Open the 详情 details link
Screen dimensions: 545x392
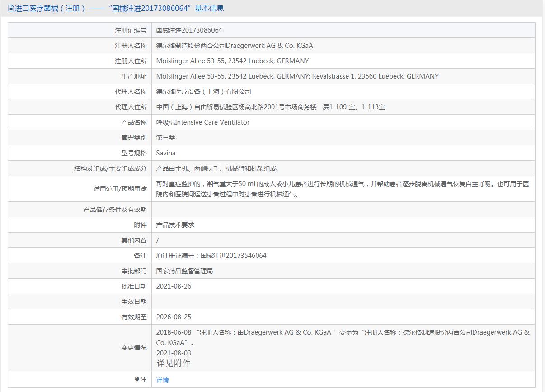coord(163,380)
